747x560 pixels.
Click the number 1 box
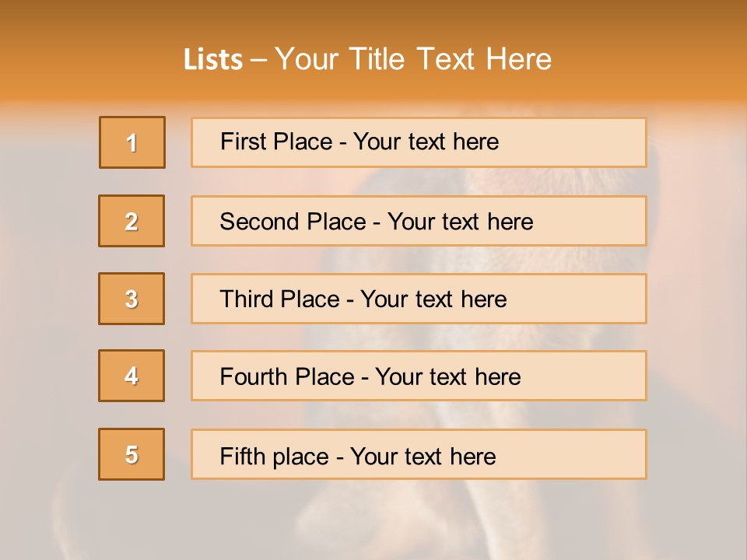(132, 142)
